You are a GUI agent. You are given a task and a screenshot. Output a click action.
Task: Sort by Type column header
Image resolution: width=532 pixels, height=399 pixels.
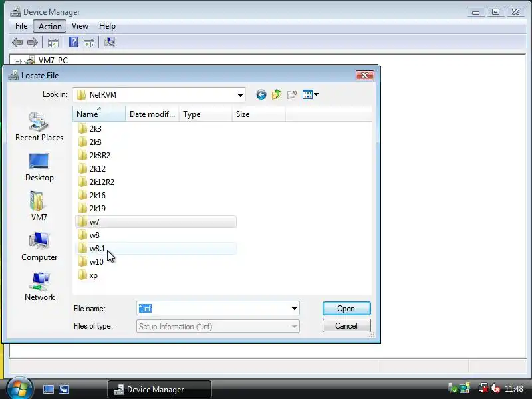[205, 114]
